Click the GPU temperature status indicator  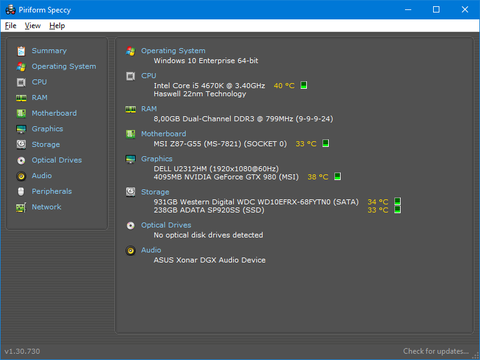(337, 176)
